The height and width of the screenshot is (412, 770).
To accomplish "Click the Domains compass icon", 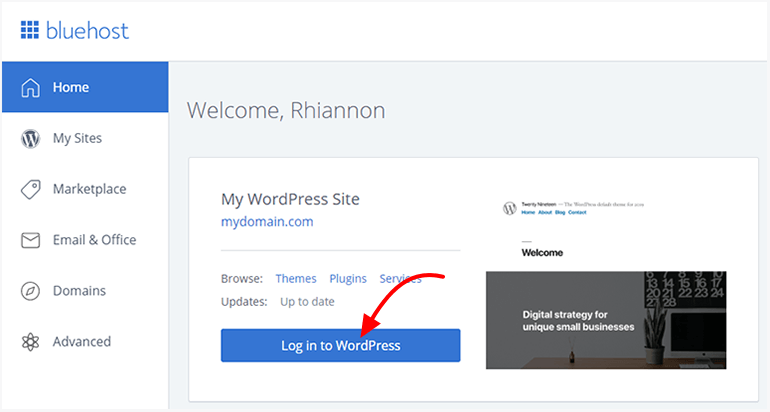I will point(30,291).
